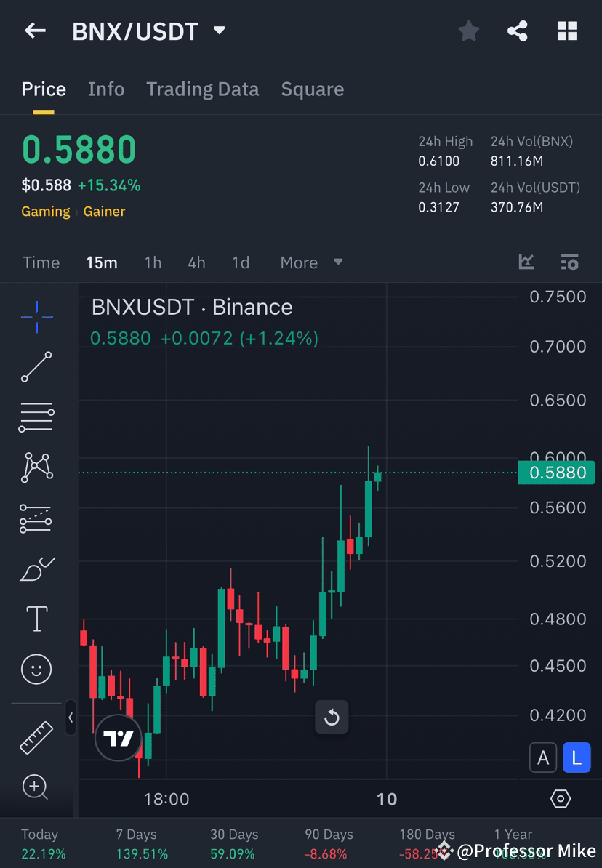This screenshot has height=868, width=602.
Task: Share the BNX/USDT chart
Action: pos(518,31)
